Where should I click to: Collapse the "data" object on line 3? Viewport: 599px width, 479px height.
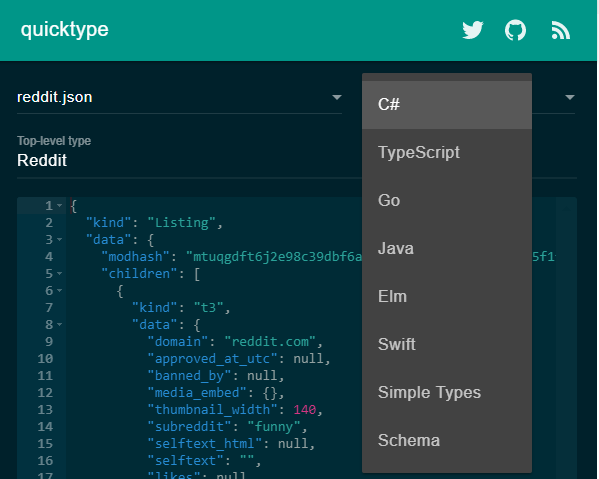[x=60, y=240]
